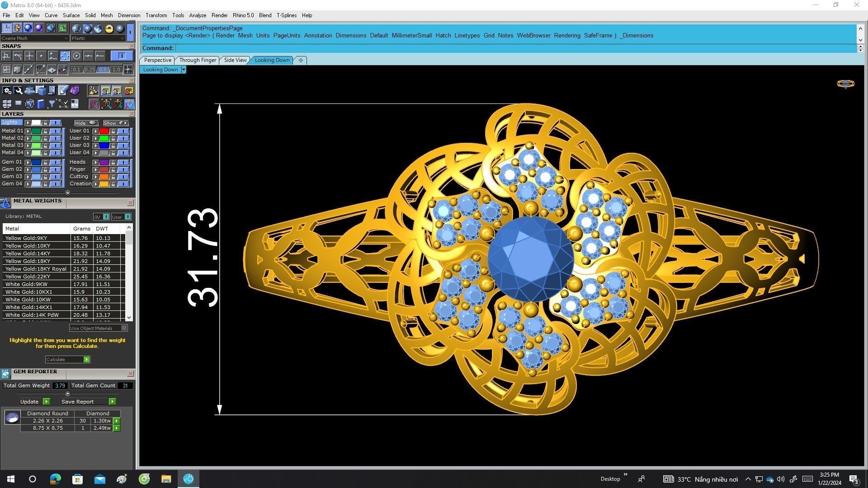868x488 pixels.
Task: Toggle the User library switch
Action: [121, 217]
